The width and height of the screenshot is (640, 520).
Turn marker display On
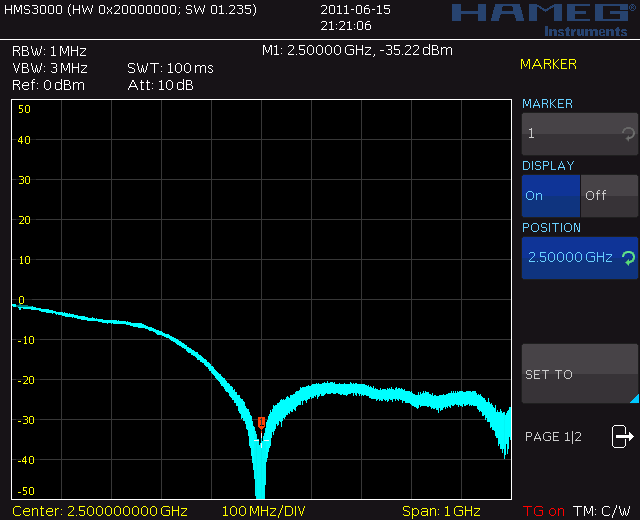(550, 196)
